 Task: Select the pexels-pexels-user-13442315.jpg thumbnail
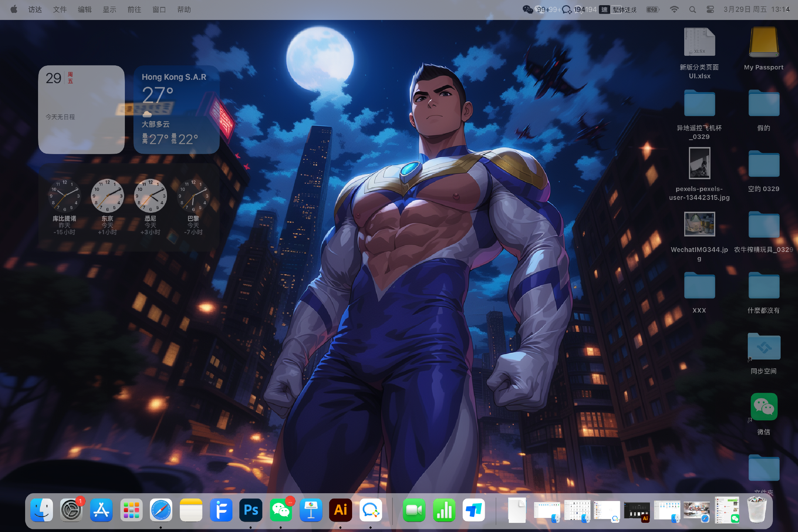(x=699, y=163)
